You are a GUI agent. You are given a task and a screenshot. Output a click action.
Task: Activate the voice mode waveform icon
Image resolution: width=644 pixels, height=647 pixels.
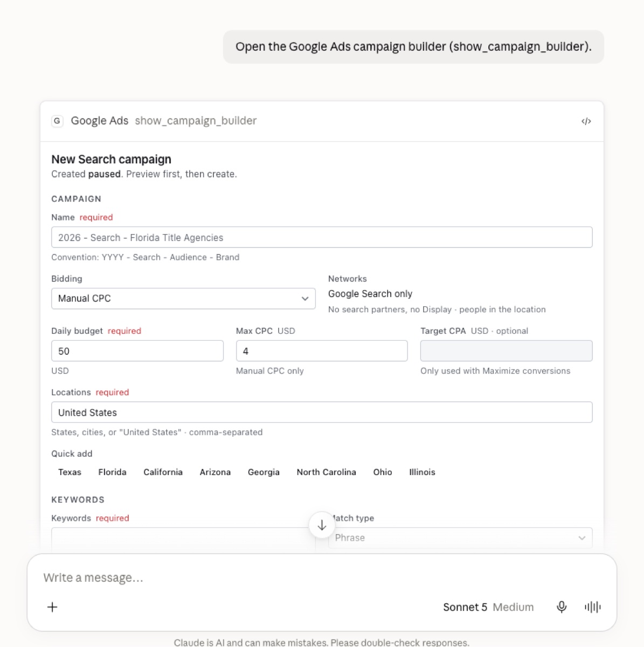coord(592,607)
